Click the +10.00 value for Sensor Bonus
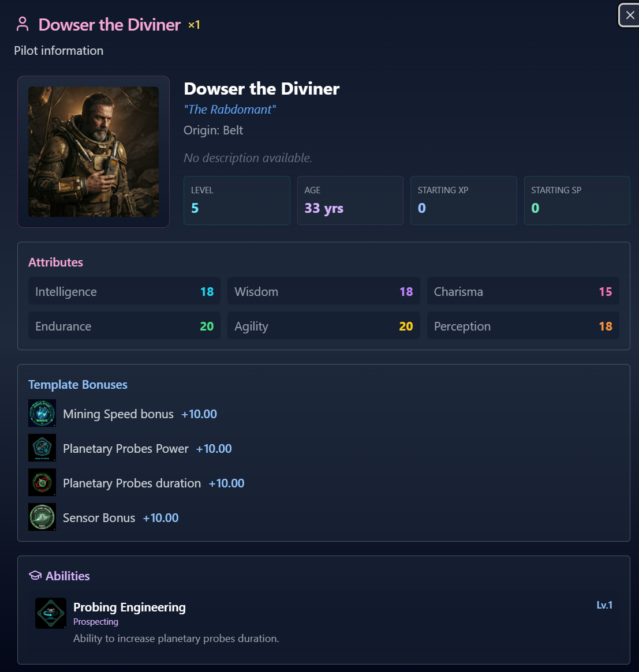Image resolution: width=639 pixels, height=672 pixels. 161,518
